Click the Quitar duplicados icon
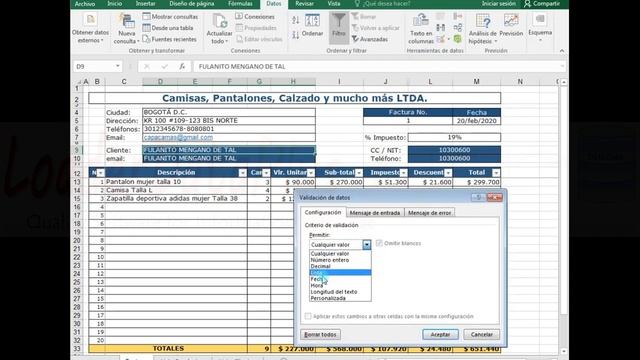This screenshot has width=640, height=360. tap(440, 28)
